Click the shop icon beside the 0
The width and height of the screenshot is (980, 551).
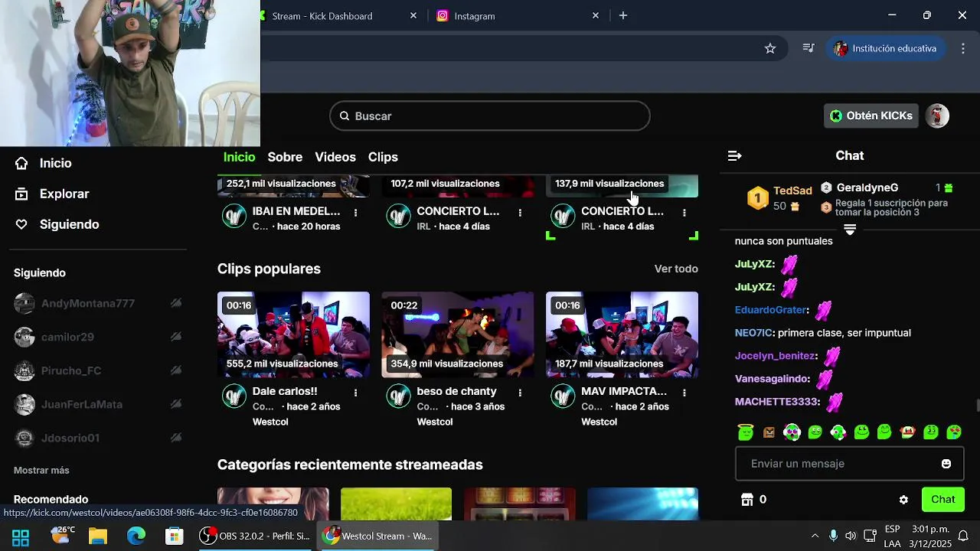click(747, 500)
